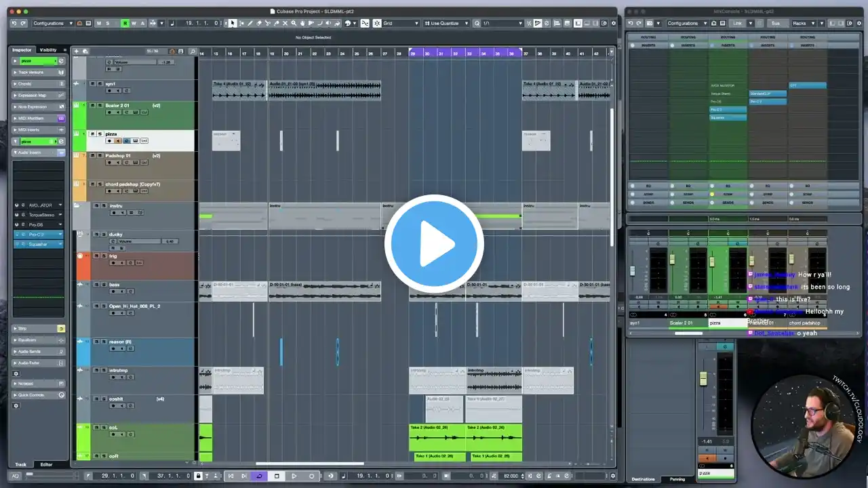The image size is (868, 488).
Task: Open the Editor tab at bottom left
Action: pos(46,464)
